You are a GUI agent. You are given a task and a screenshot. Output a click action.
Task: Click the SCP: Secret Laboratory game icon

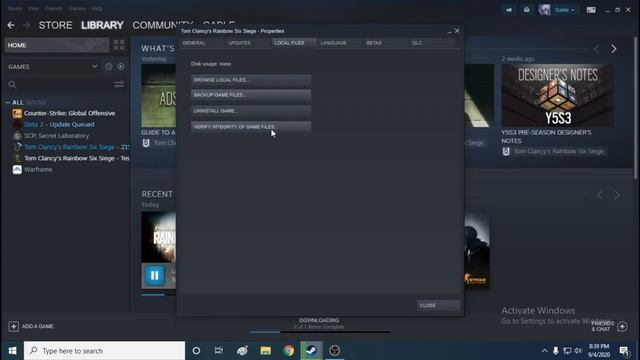tap(17, 136)
